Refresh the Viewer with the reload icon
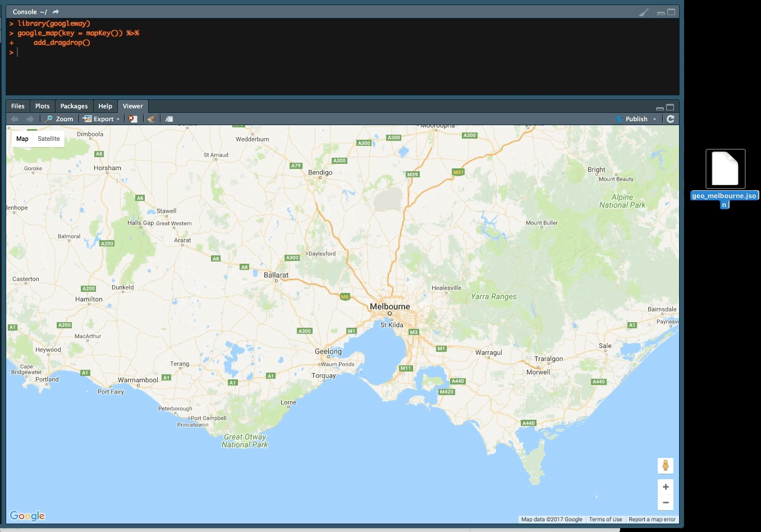 pos(670,119)
